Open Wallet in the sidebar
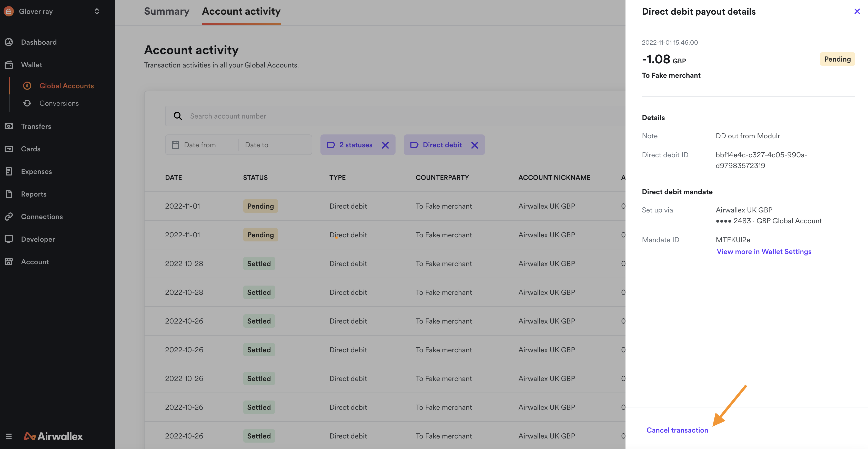 coord(31,65)
